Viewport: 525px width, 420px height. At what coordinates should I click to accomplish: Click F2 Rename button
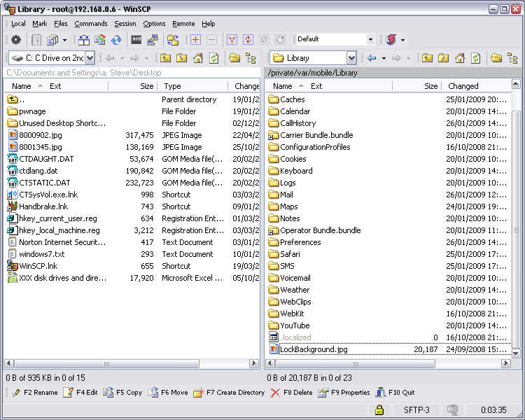click(x=35, y=393)
